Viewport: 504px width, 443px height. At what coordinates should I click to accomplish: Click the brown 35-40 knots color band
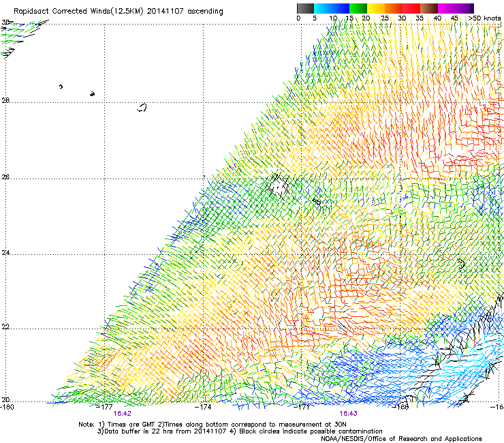(429, 8)
